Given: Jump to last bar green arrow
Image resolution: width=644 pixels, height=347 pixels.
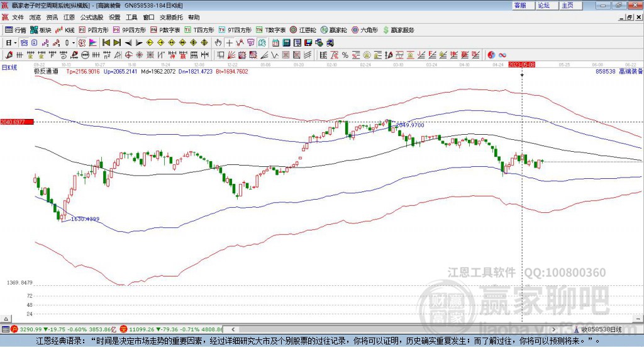Looking at the screenshot, I should 117,43.
